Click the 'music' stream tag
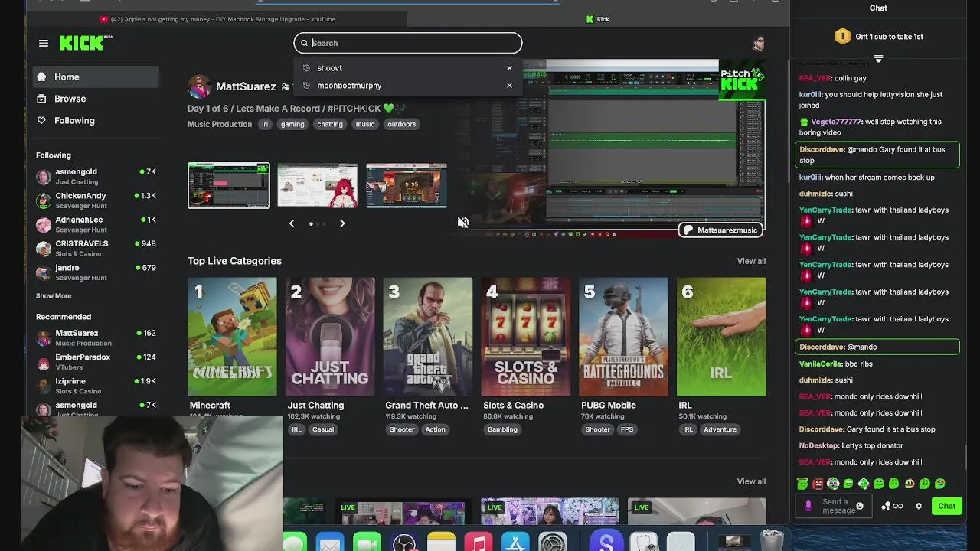The height and width of the screenshot is (551, 980). click(365, 124)
